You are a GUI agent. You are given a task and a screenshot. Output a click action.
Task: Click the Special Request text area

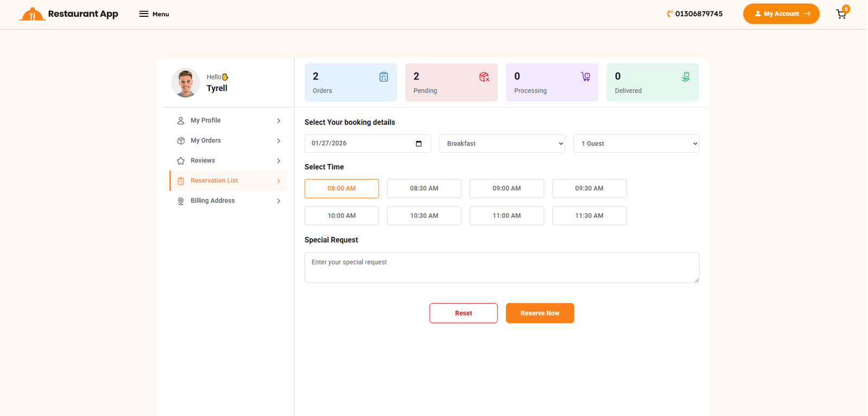501,267
